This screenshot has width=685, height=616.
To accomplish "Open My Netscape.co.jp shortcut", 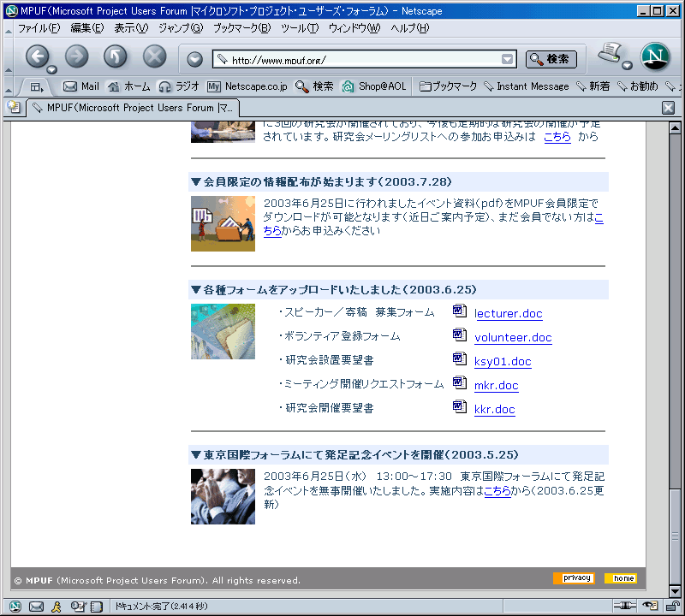I will [247, 86].
